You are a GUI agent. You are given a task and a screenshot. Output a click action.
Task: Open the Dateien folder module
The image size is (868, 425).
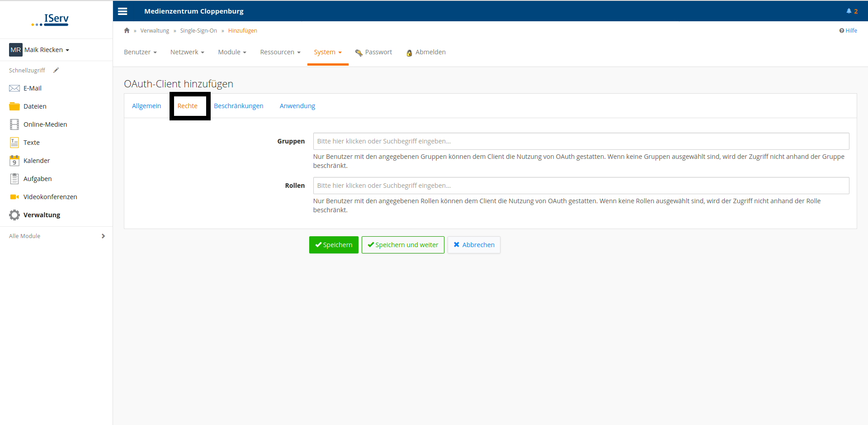[x=35, y=106]
